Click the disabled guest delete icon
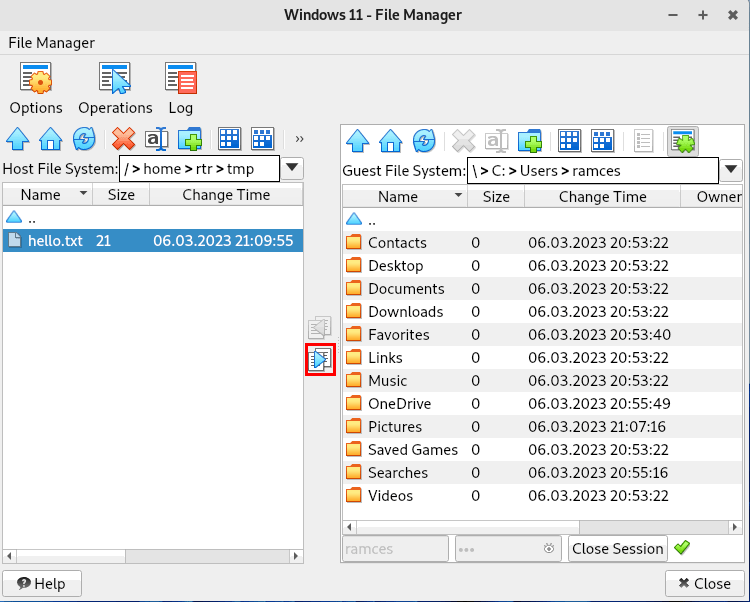This screenshot has height=602, width=750. 463,141
